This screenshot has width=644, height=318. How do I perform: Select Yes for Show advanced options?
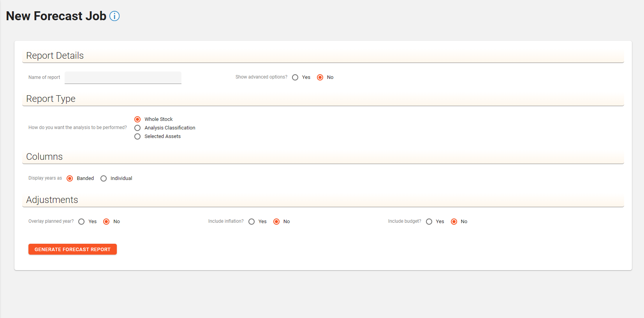tap(295, 77)
